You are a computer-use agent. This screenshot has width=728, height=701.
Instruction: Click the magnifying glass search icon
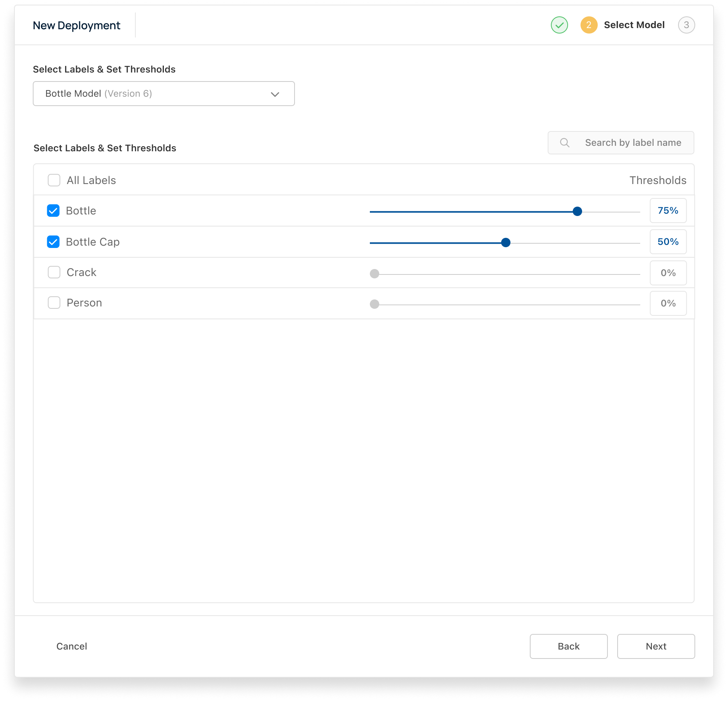pos(565,143)
